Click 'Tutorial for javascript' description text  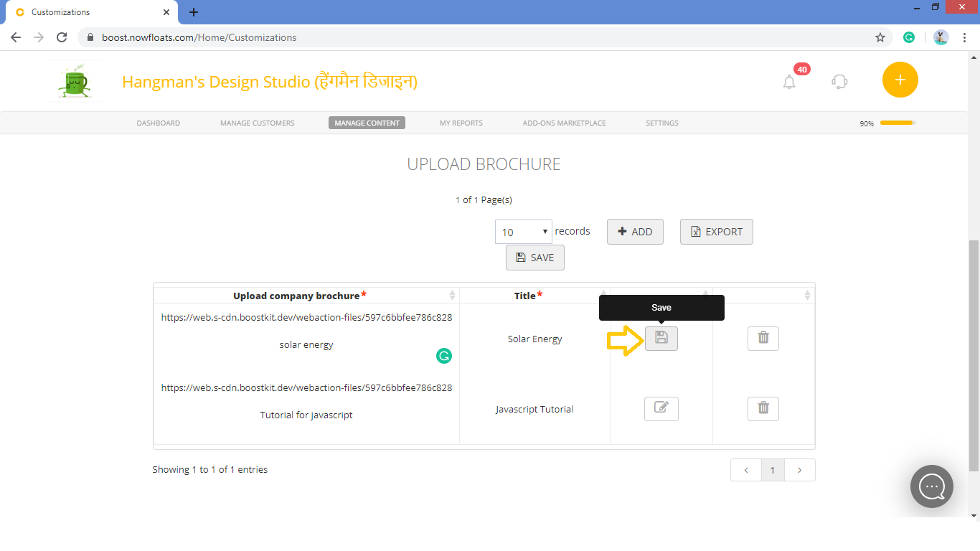(x=306, y=415)
